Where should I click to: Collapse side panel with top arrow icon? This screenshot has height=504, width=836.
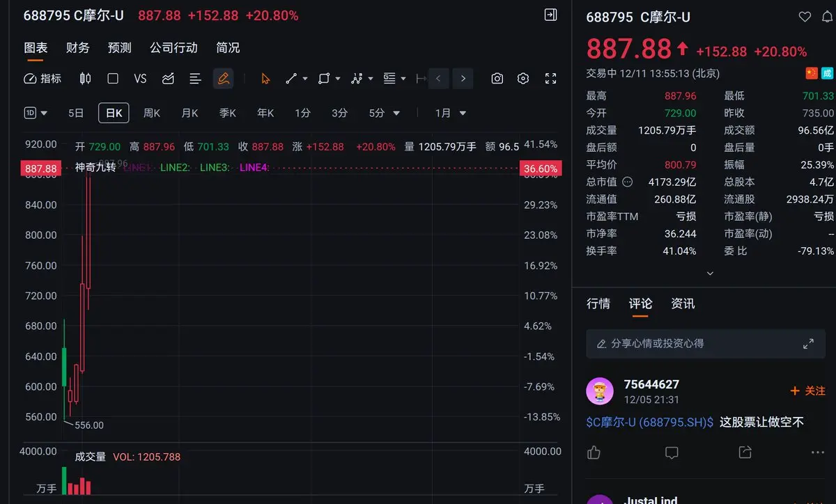tap(550, 15)
